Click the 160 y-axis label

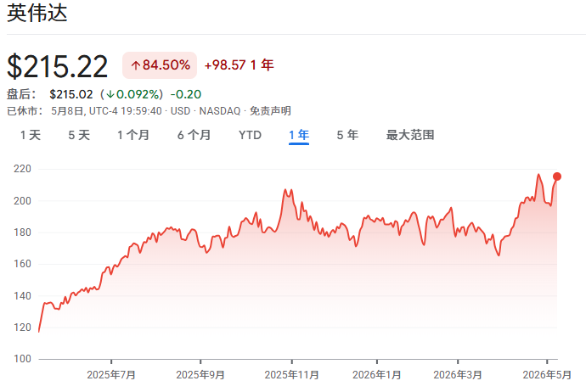pyautogui.click(x=22, y=264)
